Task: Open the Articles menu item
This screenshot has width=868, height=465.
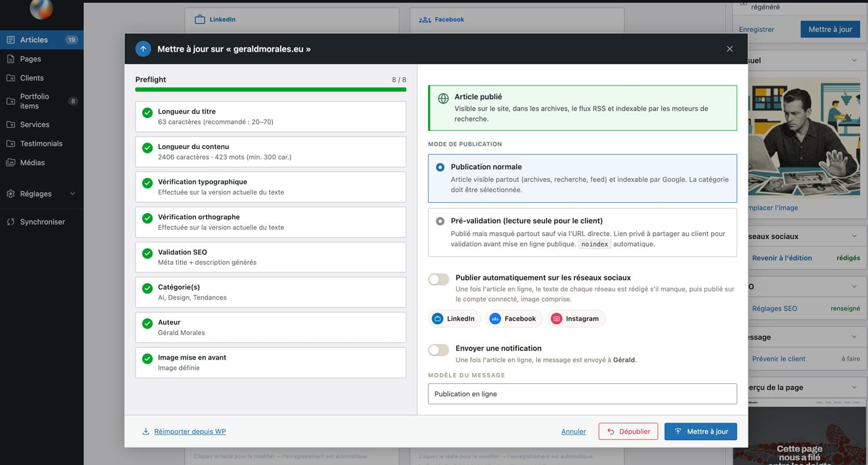Action: click(42, 40)
